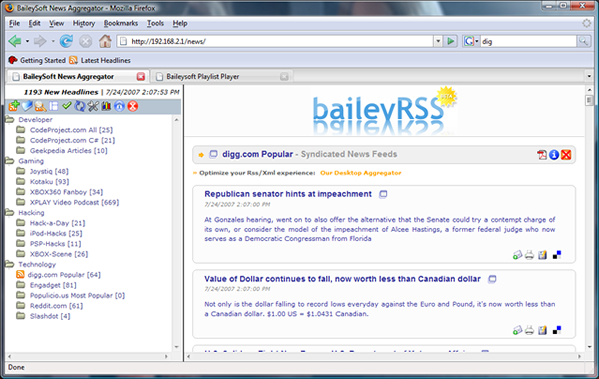Image resolution: width=599 pixels, height=379 pixels.
Task: Collapse the Hacking folder
Action: (10, 212)
